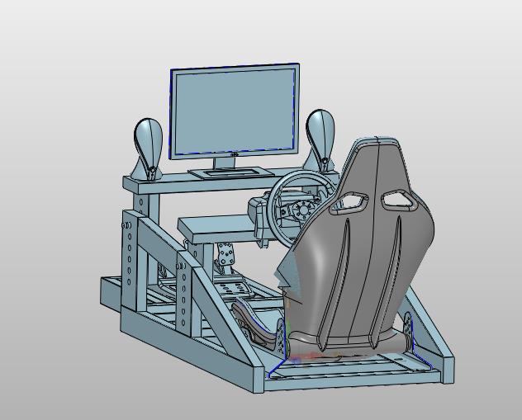Viewport: 522px width, 420px height.
Task: Select the right speaker beside the monitor
Action: [x=320, y=140]
